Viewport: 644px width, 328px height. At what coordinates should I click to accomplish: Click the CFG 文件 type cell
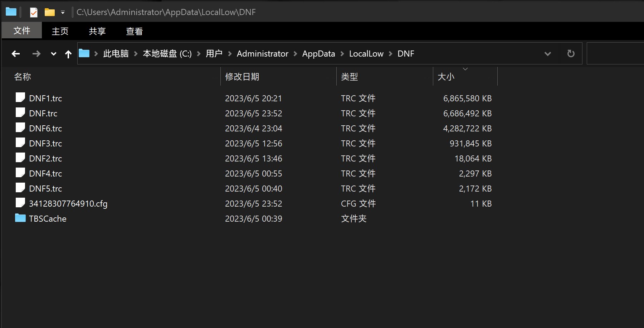358,204
